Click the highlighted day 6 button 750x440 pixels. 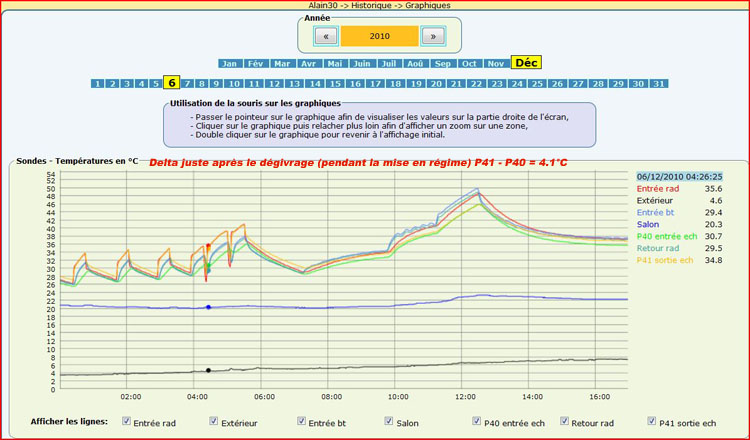point(172,84)
